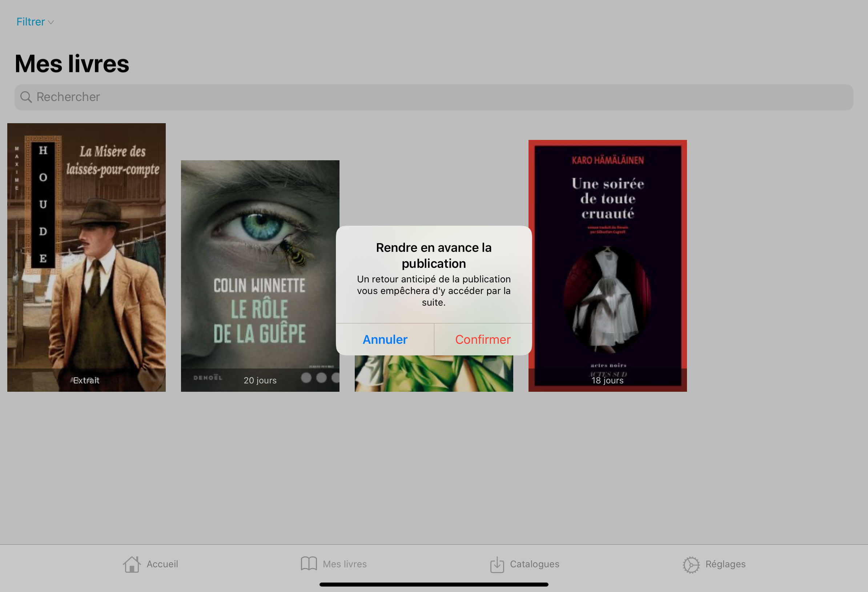Click the chevron next to Filtrer
Viewport: 868px width, 592px height.
51,23
